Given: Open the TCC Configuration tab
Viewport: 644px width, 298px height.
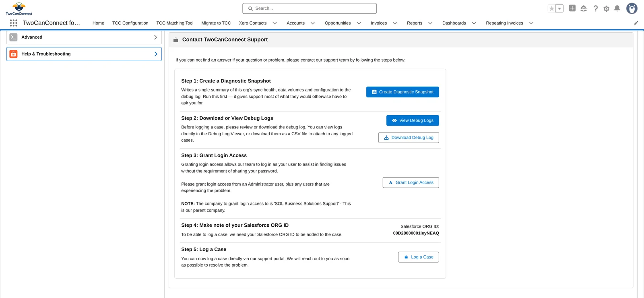Looking at the screenshot, I should tap(130, 23).
